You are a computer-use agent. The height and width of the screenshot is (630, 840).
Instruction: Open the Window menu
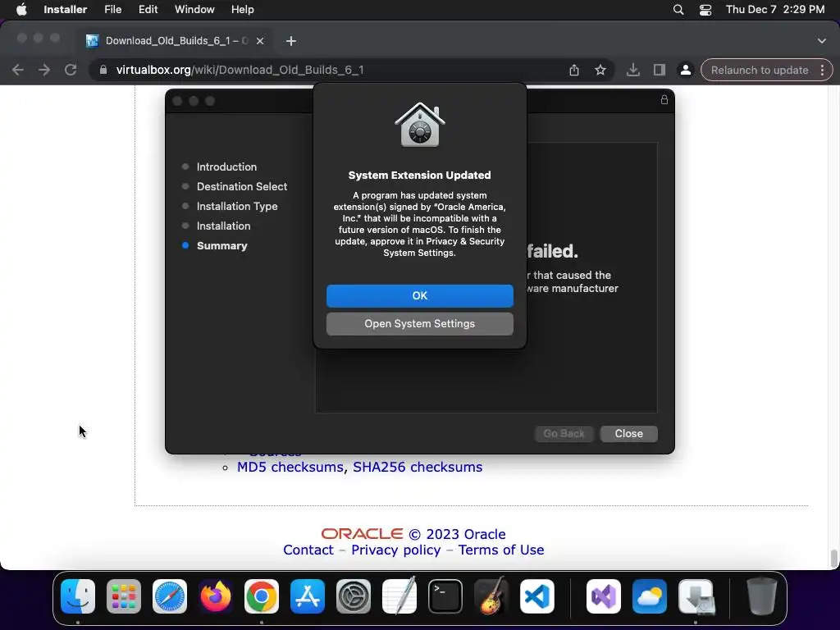click(x=194, y=10)
